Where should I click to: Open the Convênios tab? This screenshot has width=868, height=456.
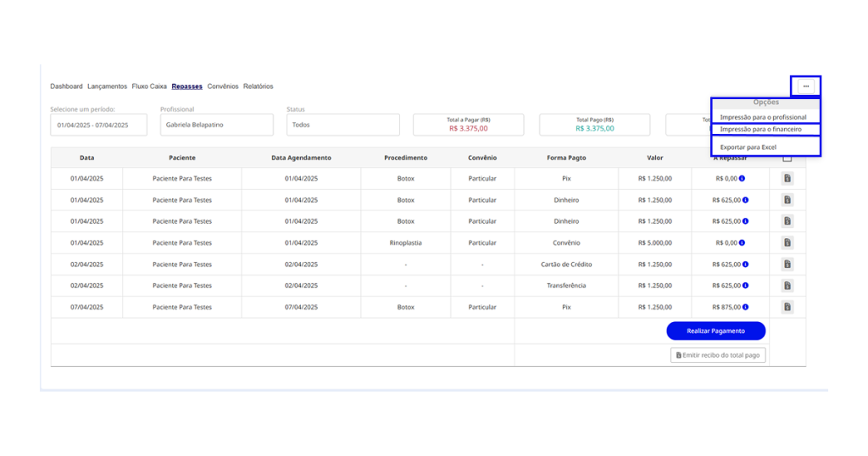click(223, 86)
